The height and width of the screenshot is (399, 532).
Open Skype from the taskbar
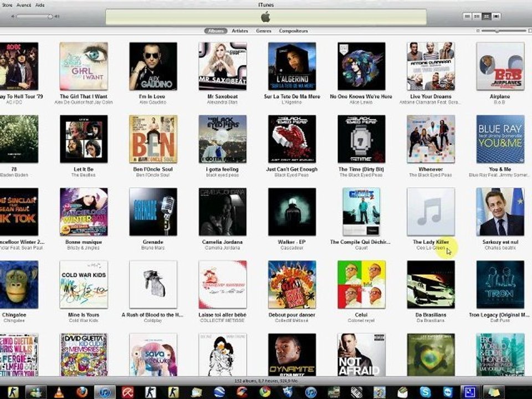pos(425,392)
